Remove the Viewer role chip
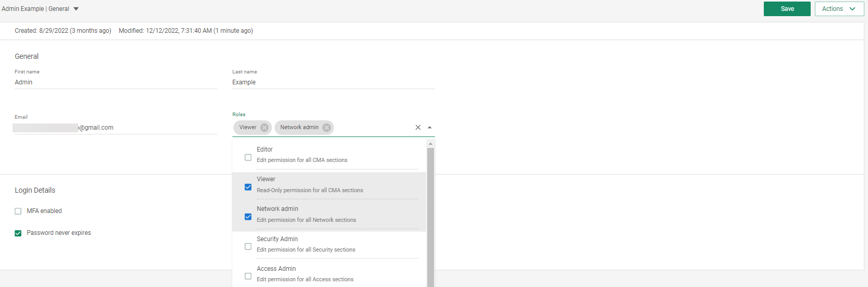868x287 pixels. pos(264,128)
